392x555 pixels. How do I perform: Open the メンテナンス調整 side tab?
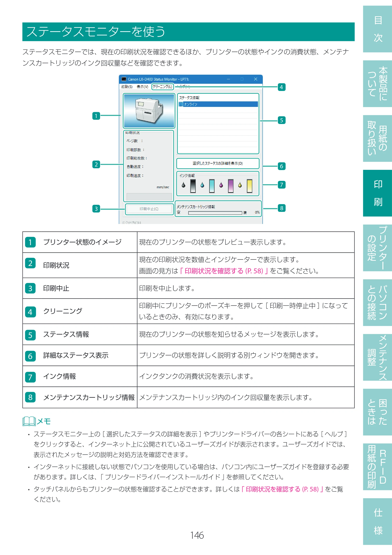(377, 357)
